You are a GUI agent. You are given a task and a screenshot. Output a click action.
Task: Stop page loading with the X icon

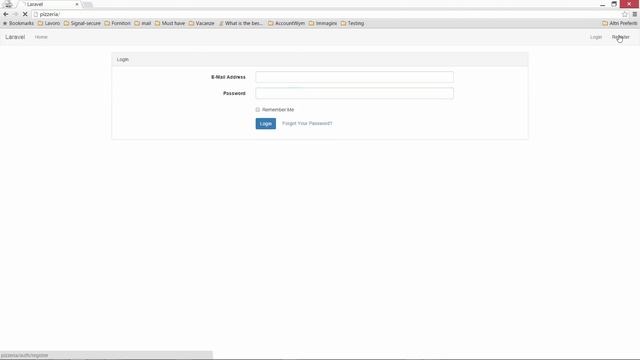click(25, 14)
